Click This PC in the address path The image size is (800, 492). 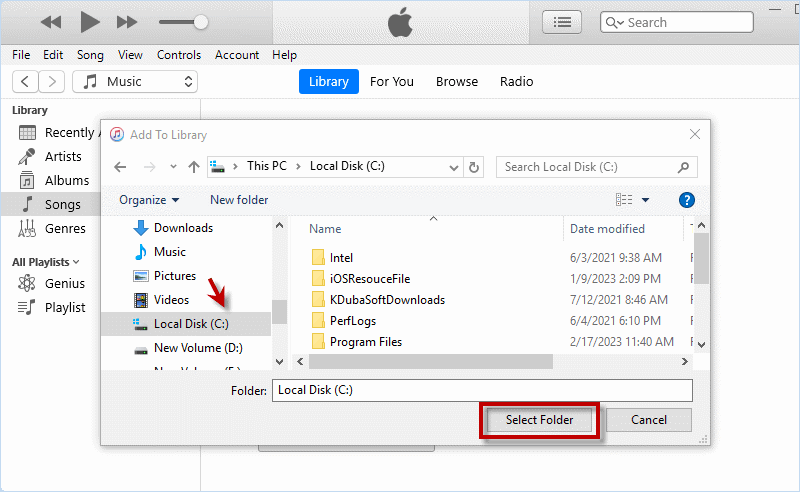coord(267,166)
